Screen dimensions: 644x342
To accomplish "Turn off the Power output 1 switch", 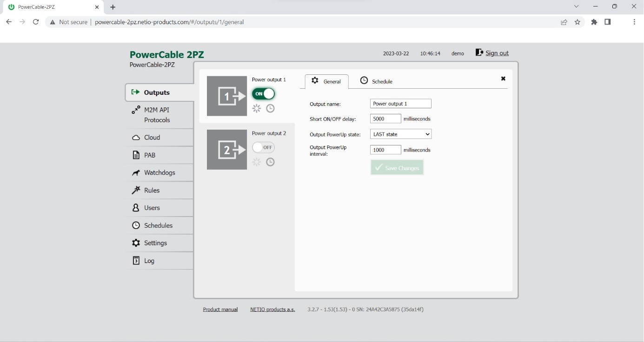I will (x=263, y=94).
